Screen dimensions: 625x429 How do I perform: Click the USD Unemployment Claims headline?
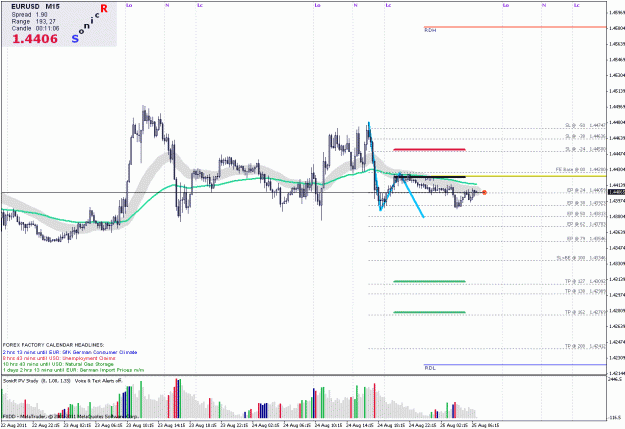(x=59, y=358)
